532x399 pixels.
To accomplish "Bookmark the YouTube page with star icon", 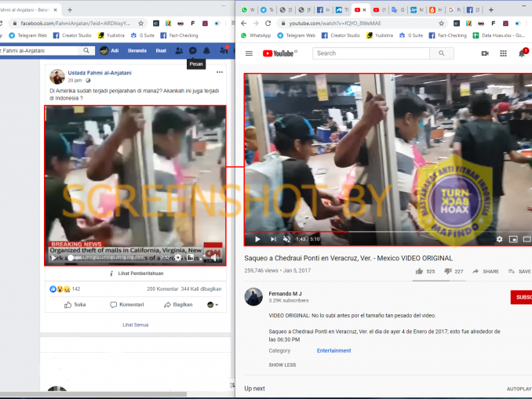I will [441, 24].
